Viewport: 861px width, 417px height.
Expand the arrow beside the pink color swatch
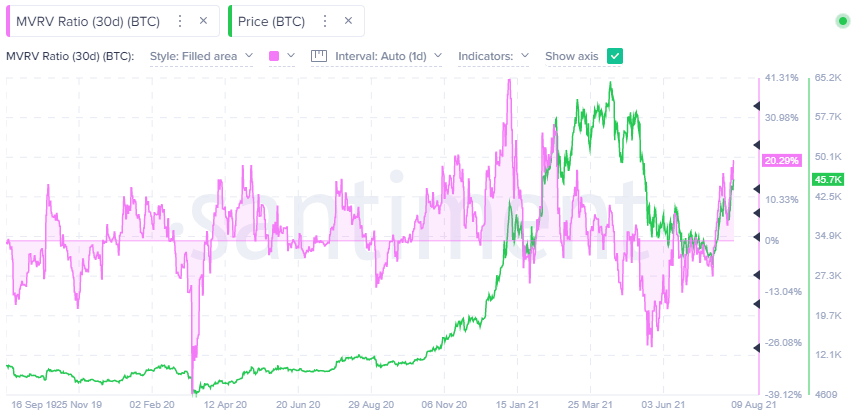[x=291, y=56]
